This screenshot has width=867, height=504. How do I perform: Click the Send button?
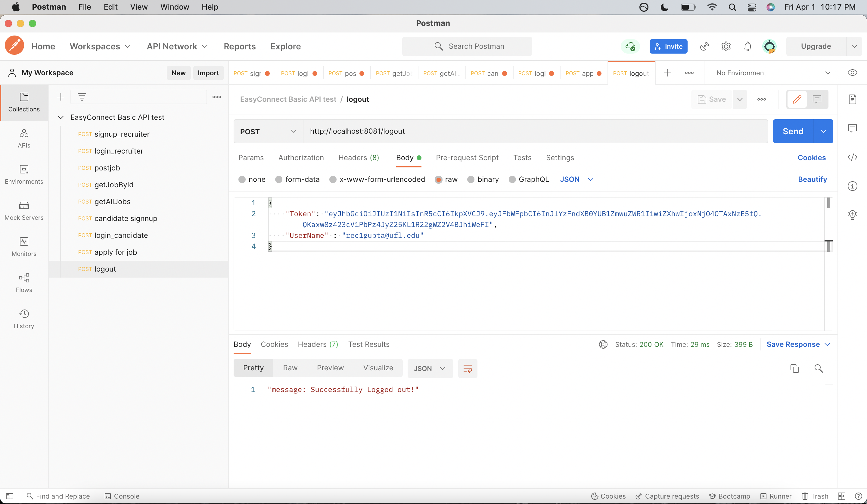tap(793, 131)
